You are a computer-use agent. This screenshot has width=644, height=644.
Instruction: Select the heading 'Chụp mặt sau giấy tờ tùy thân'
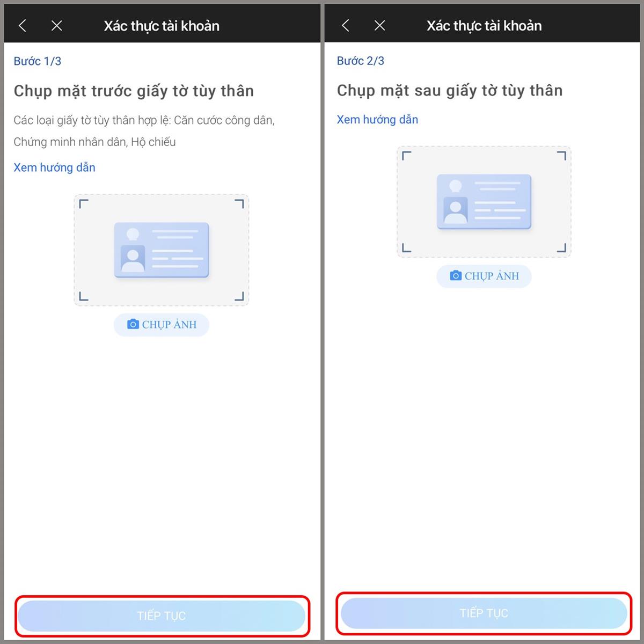[450, 90]
